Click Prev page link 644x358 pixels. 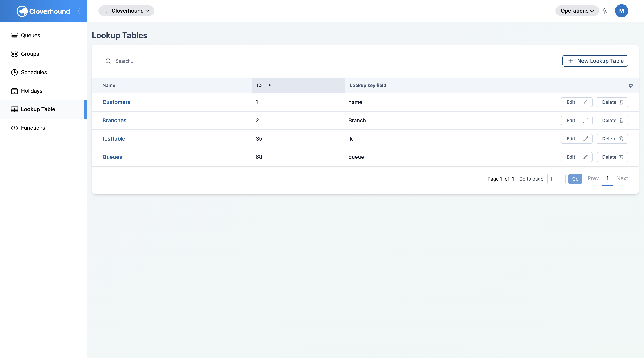click(593, 178)
